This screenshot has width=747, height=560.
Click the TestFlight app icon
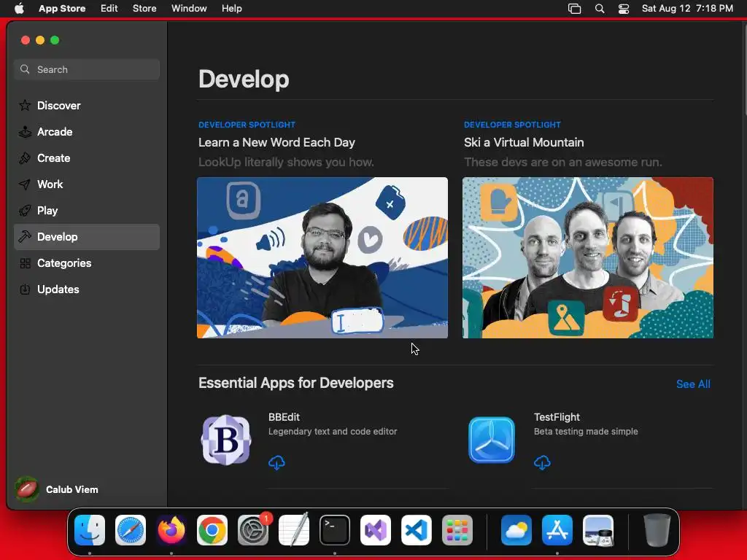pos(492,440)
